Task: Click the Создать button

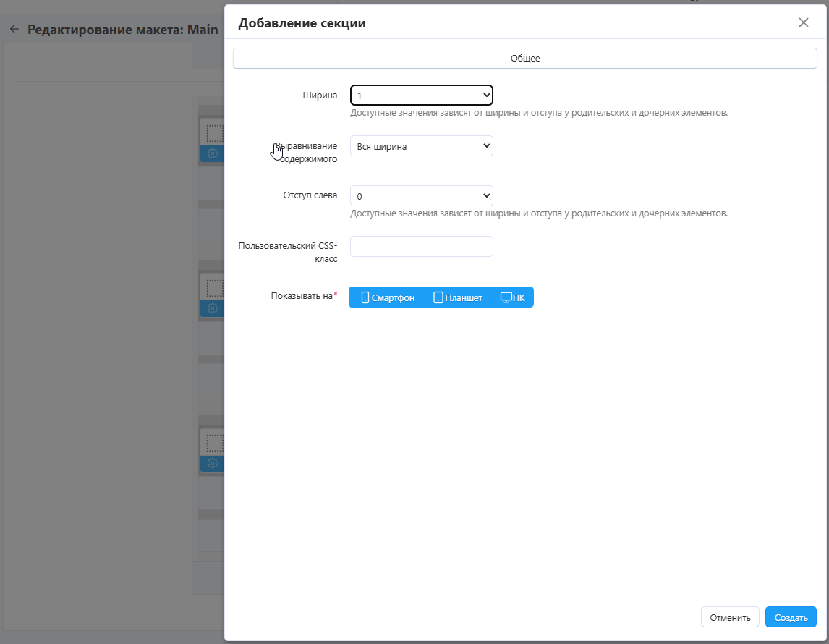Action: pos(791,617)
